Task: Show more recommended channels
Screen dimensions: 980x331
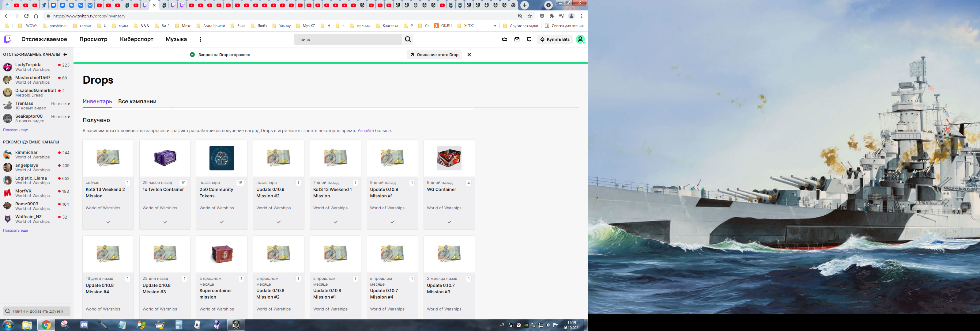Action: click(x=16, y=230)
